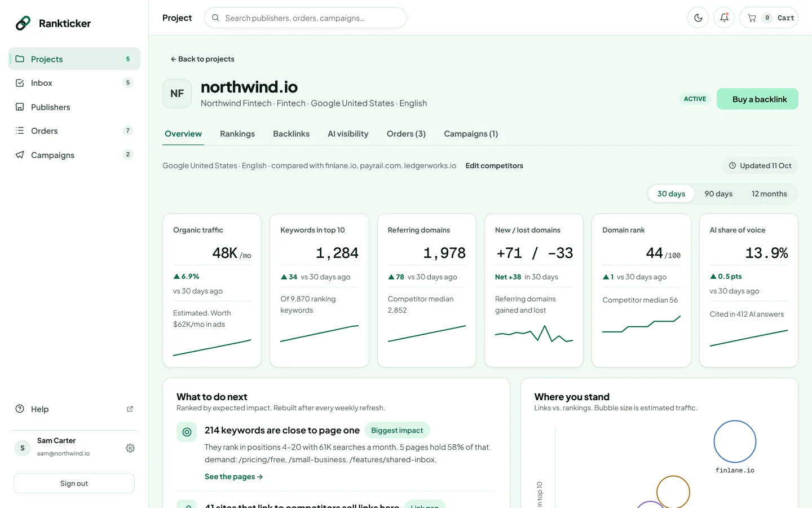This screenshot has height=508, width=812.
Task: Open notifications bell icon
Action: click(724, 17)
